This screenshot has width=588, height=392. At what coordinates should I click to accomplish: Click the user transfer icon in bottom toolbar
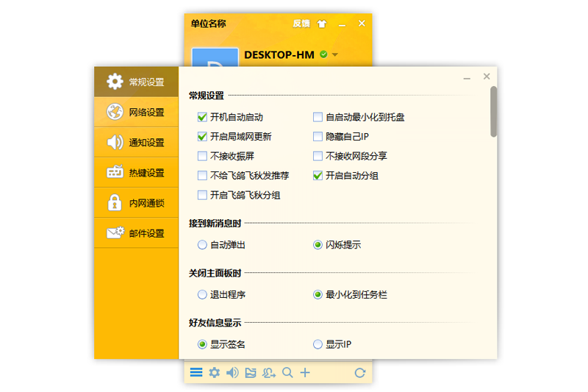(x=269, y=373)
